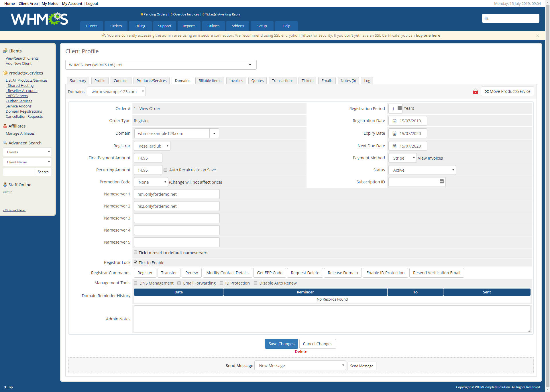The width and height of the screenshot is (550, 392).
Task: Click the Resend Verification Email button
Action: [x=437, y=273]
